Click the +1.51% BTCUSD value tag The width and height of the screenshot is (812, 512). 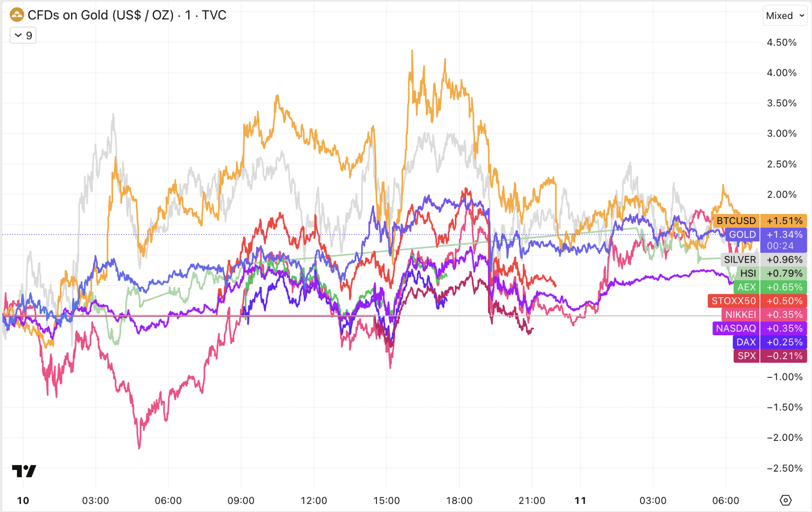tap(784, 221)
